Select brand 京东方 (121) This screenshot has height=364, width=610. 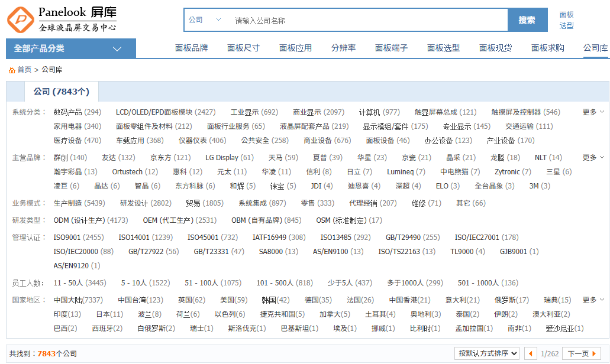click(x=171, y=158)
